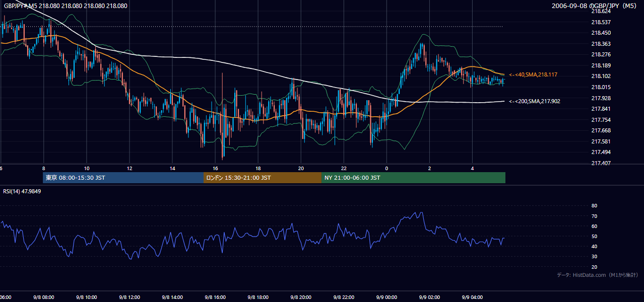Screen dimensions: 644x302
Task: Click the 9/8 22:00 bottom time label
Action: [x=344, y=297]
